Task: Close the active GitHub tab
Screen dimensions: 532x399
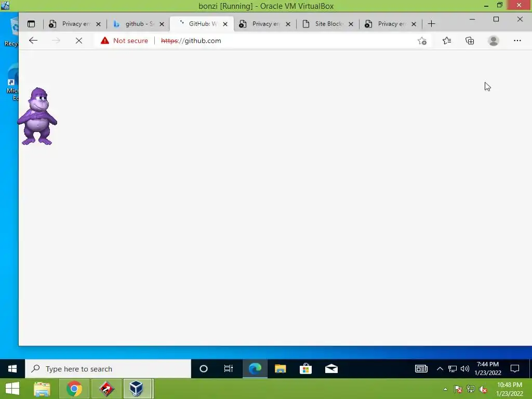Action: pos(225,24)
